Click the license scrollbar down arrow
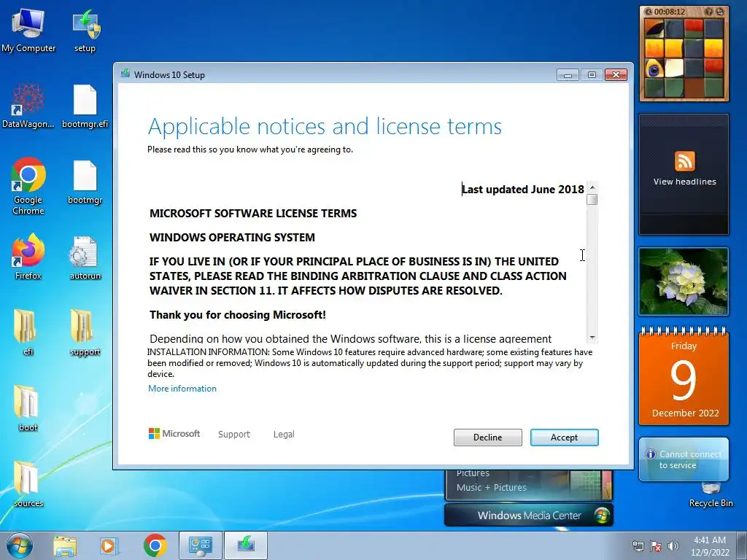This screenshot has width=747, height=560. [592, 338]
